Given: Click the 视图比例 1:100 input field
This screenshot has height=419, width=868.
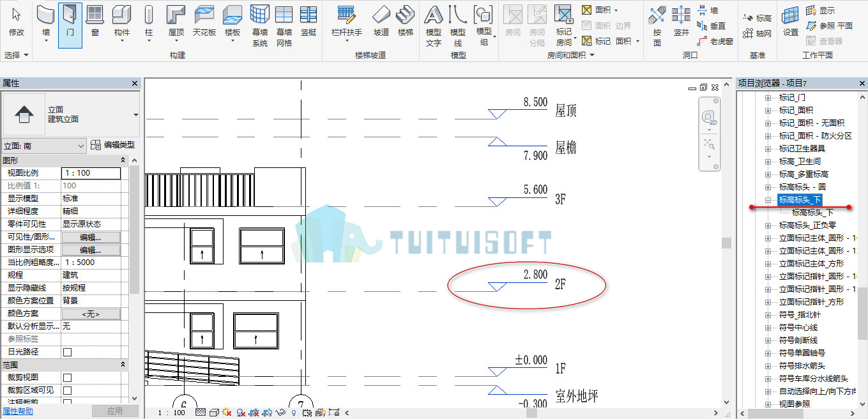Looking at the screenshot, I should [91, 173].
